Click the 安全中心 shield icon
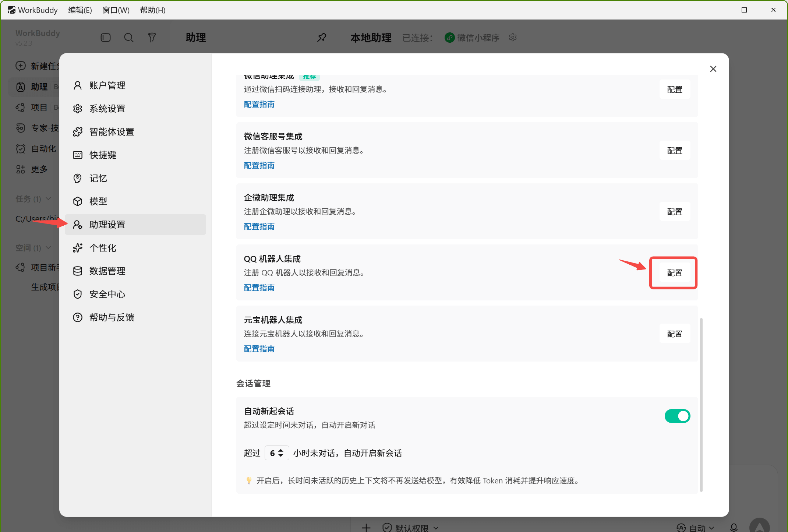Screen dimensions: 788x532 pyautogui.click(x=78, y=294)
